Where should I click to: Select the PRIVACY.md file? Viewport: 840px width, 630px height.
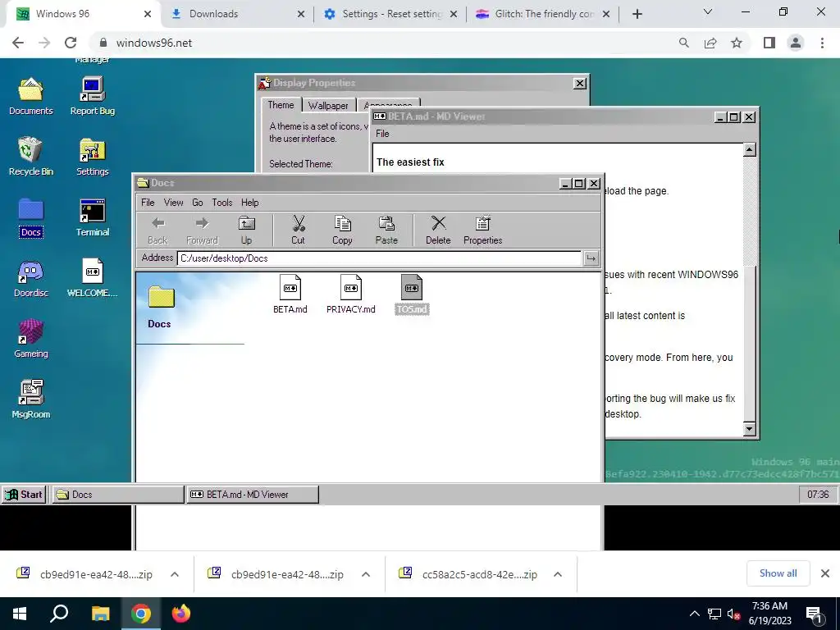click(x=351, y=294)
